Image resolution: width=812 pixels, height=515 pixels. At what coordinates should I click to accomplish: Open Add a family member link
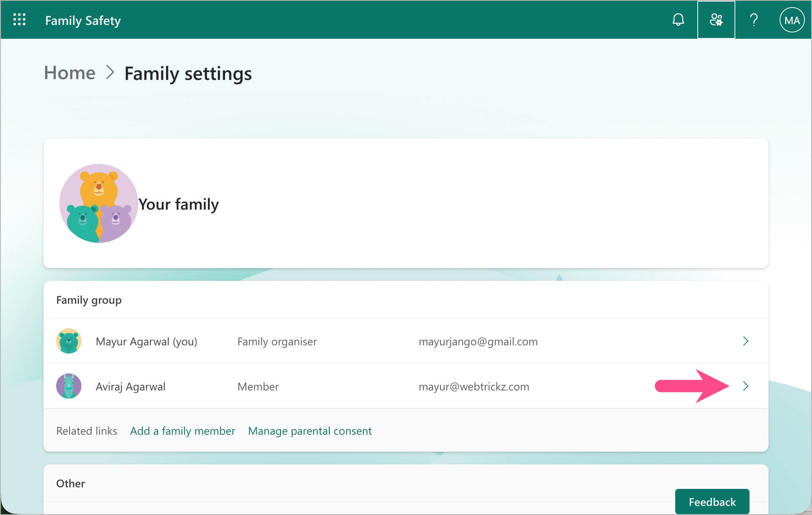(x=183, y=431)
